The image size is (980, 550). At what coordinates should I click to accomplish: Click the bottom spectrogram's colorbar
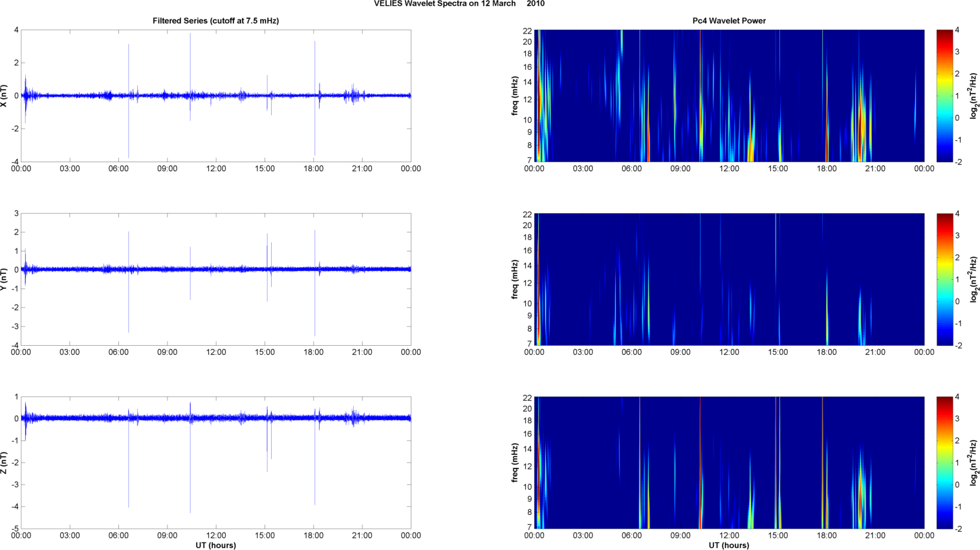point(944,463)
